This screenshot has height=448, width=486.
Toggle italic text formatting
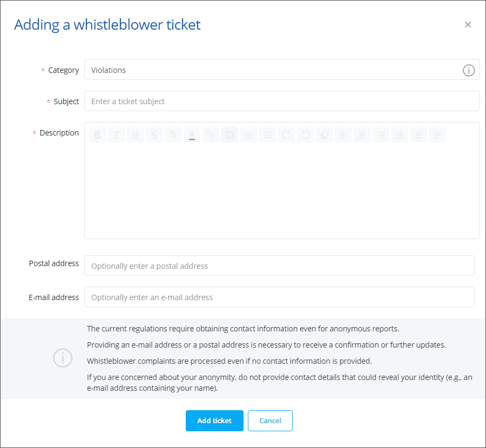(x=116, y=135)
